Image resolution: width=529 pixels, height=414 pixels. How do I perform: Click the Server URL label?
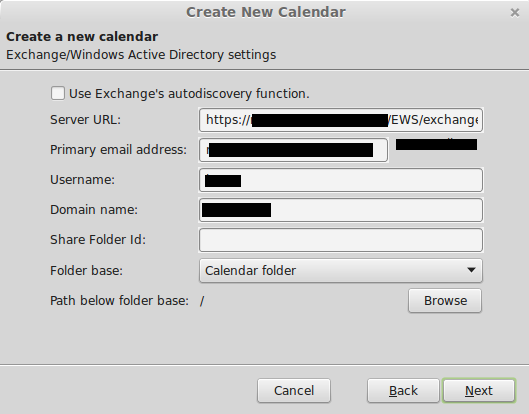[85, 120]
